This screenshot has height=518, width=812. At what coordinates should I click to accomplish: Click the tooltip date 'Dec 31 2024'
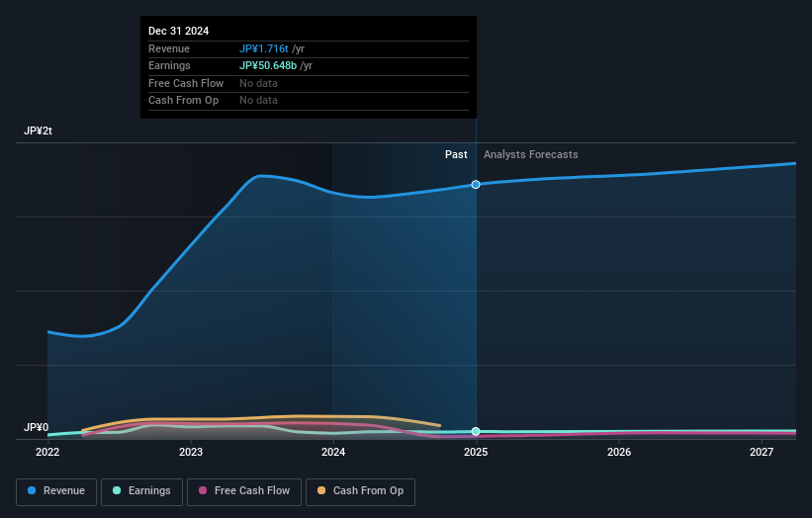coord(179,31)
